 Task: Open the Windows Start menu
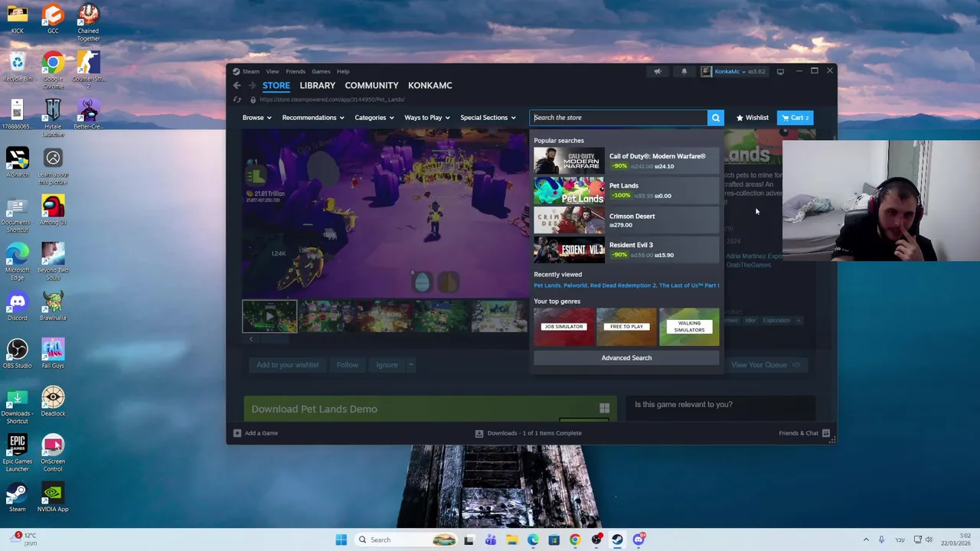point(341,540)
